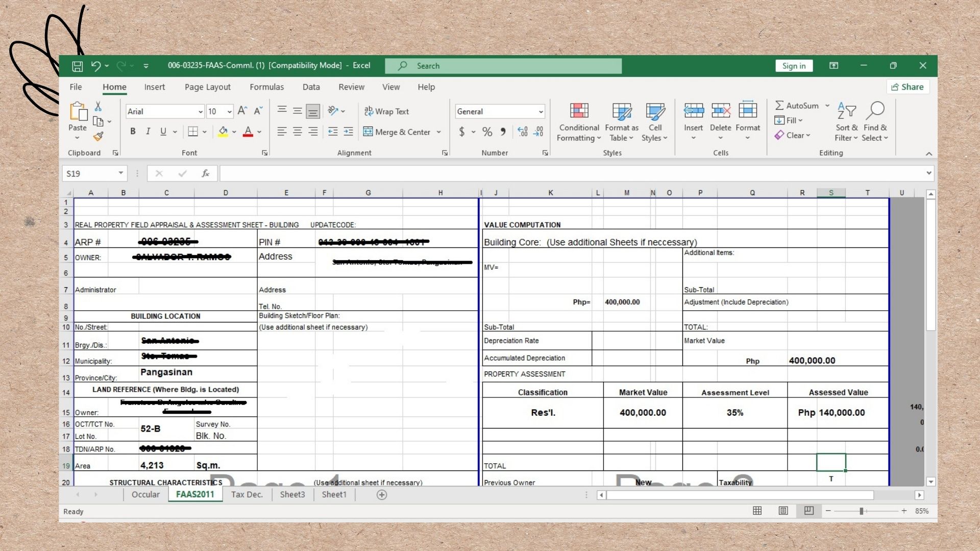Click the Format Painter brush icon
The height and width of the screenshot is (551, 980).
[99, 137]
